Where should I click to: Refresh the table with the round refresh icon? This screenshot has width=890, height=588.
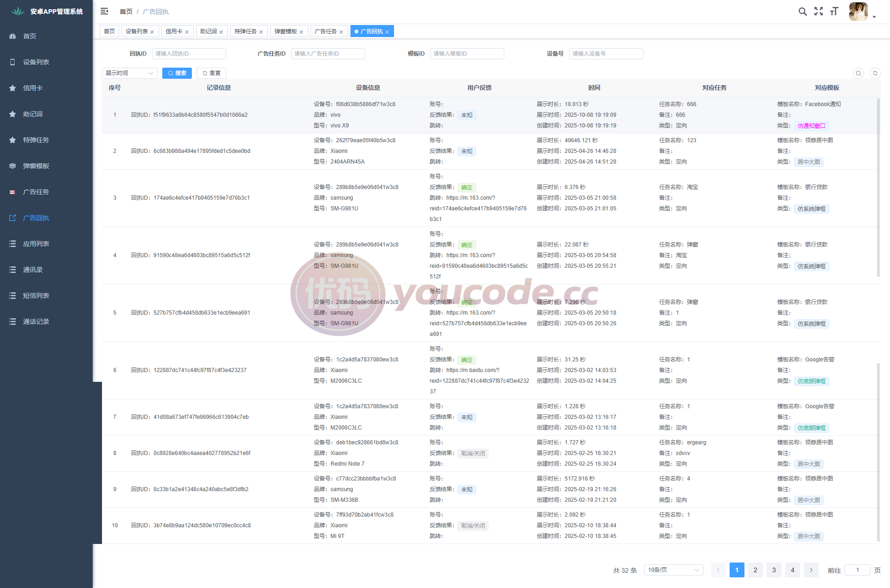875,73
